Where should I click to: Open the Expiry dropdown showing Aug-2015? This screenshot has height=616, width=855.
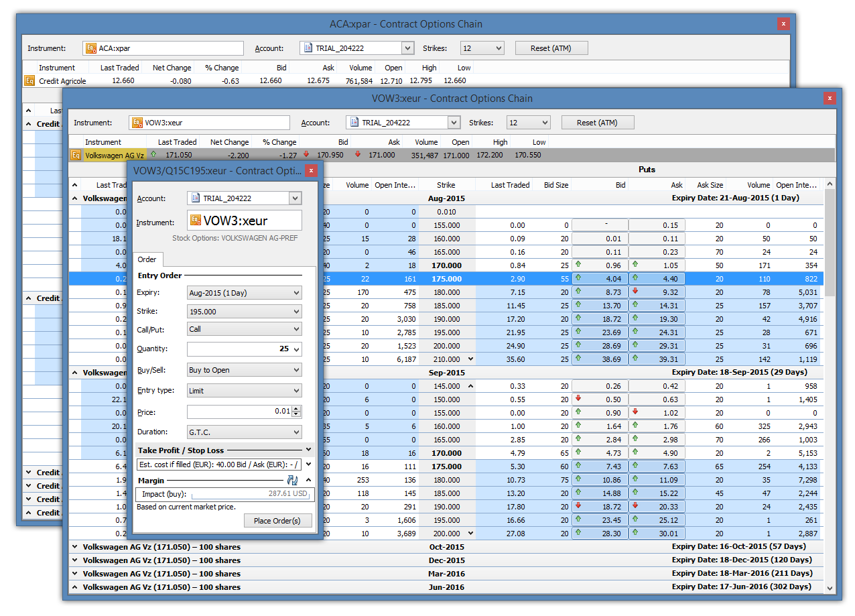tap(245, 293)
